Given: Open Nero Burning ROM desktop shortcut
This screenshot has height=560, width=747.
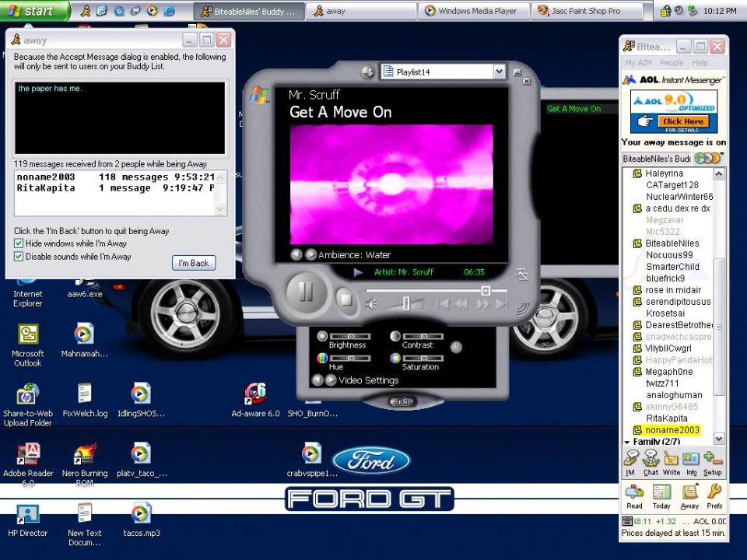Looking at the screenshot, I should 84,464.
